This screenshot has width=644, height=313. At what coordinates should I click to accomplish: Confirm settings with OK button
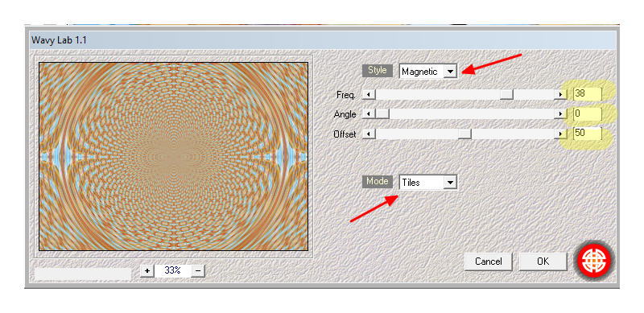[543, 262]
